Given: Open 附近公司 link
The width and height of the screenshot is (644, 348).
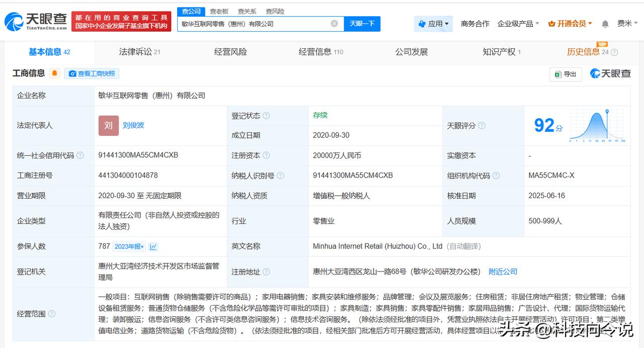Looking at the screenshot, I should pos(503,272).
